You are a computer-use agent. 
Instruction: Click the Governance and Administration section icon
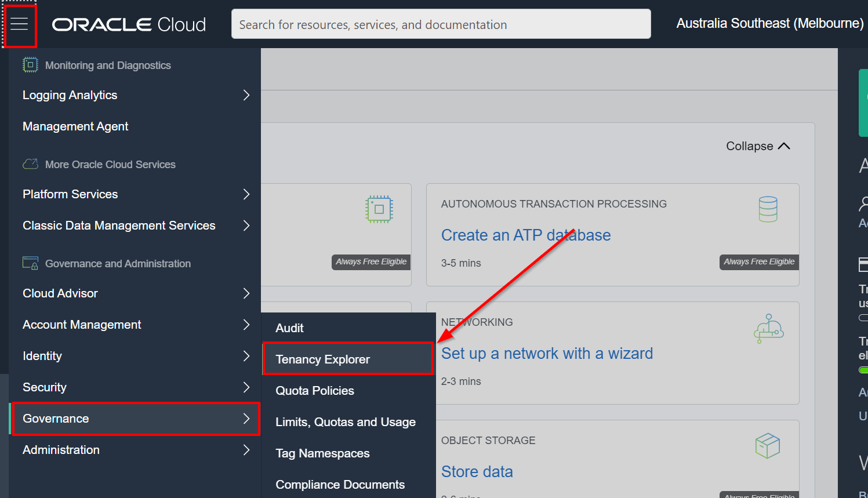(30, 263)
